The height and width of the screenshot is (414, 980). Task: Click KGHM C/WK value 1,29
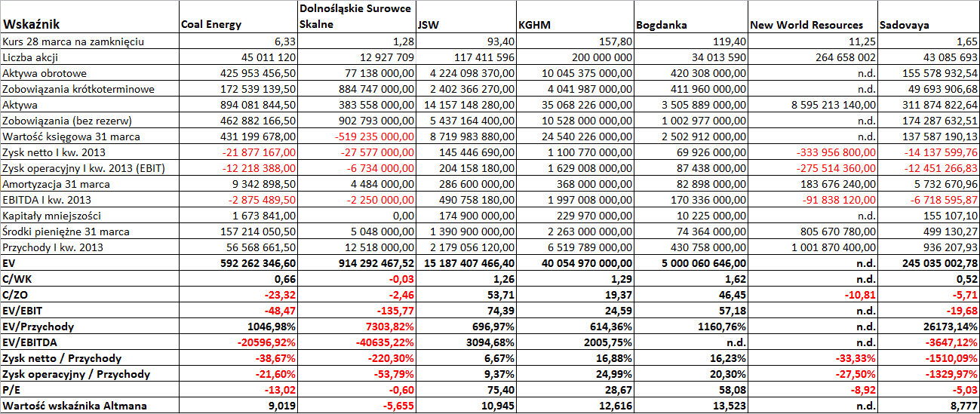[x=622, y=279]
